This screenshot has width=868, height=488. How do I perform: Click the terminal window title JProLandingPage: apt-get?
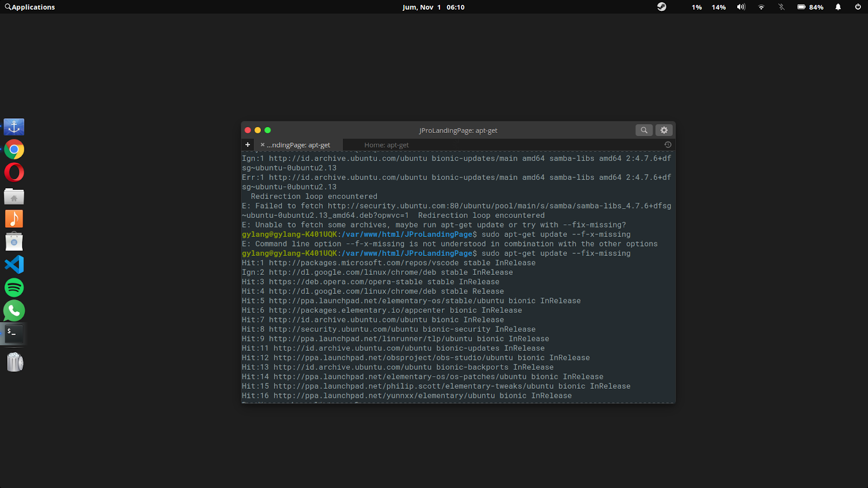coord(458,130)
